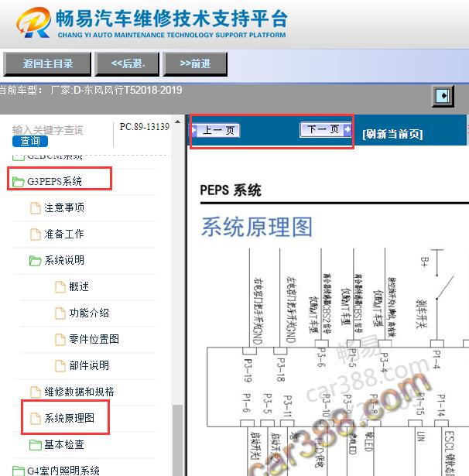The height and width of the screenshot is (476, 469).
Task: Click the current vehicle text 东风风行T52018-2019
Action: (x=132, y=90)
